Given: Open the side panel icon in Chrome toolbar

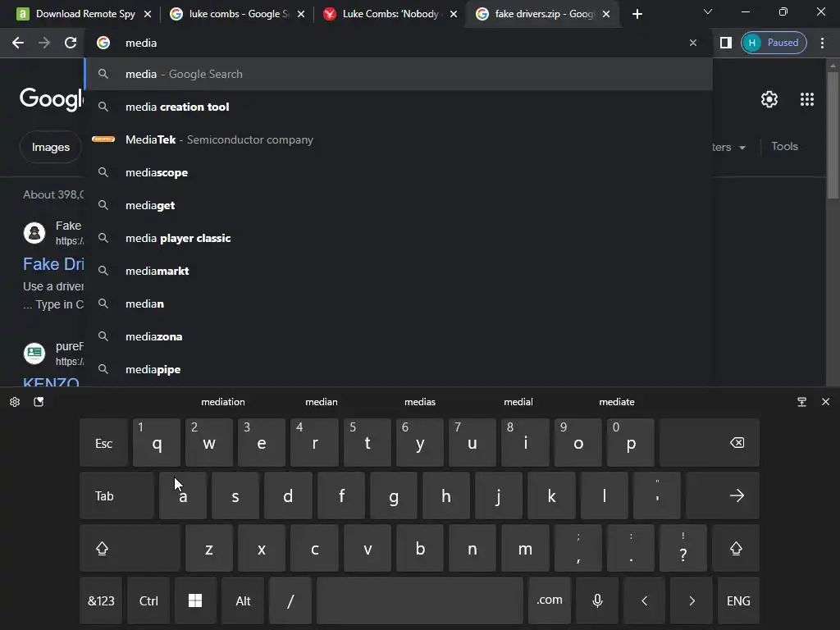Looking at the screenshot, I should click(725, 43).
